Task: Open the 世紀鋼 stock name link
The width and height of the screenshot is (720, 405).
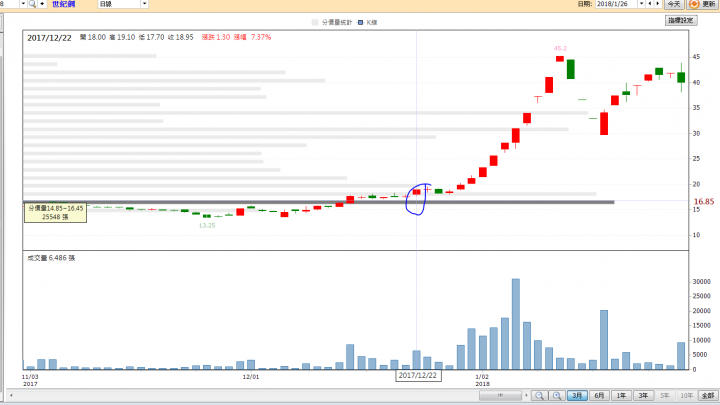Action: point(63,4)
